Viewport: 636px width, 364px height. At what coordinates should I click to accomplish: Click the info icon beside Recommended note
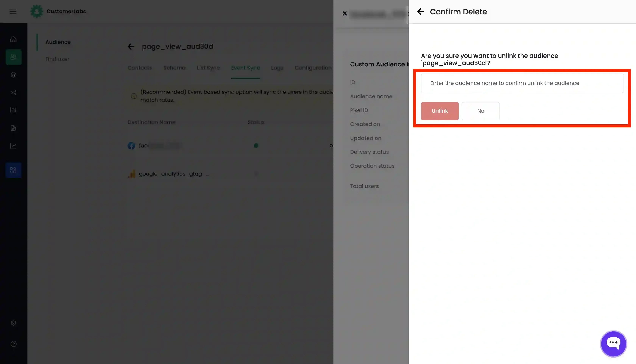point(134,96)
